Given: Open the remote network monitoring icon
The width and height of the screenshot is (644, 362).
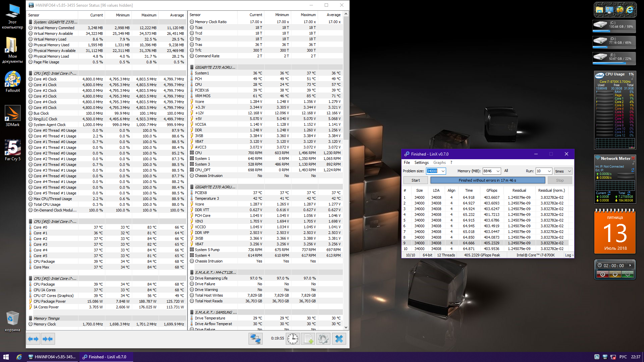Looking at the screenshot, I should pos(255,339).
